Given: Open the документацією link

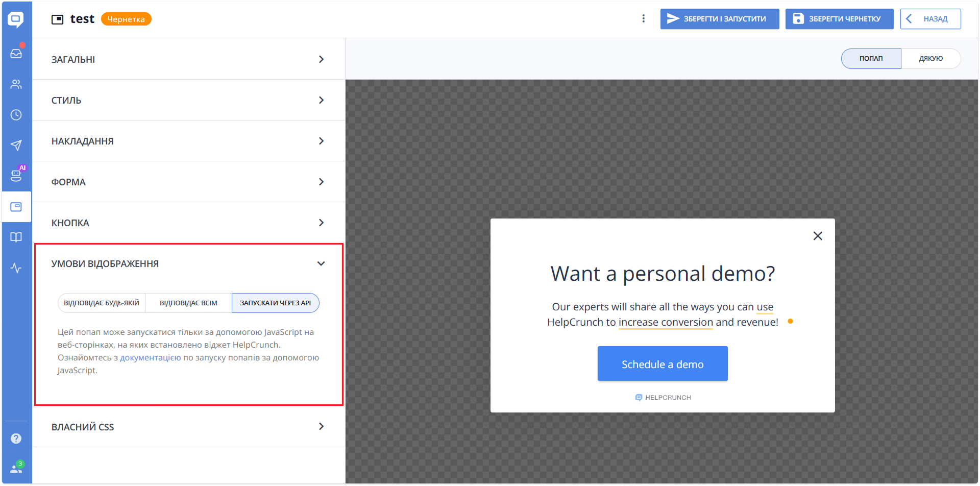Looking at the screenshot, I should [151, 358].
